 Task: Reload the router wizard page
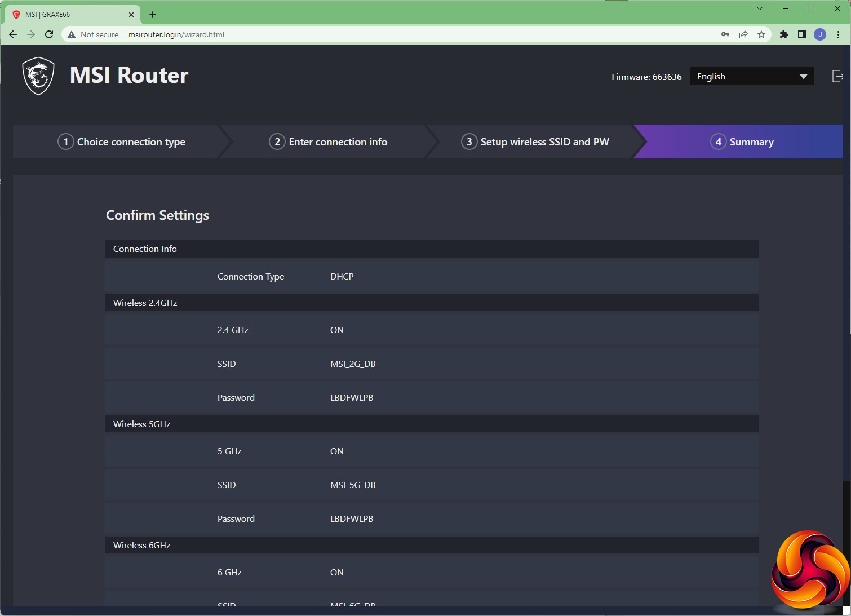pyautogui.click(x=49, y=34)
